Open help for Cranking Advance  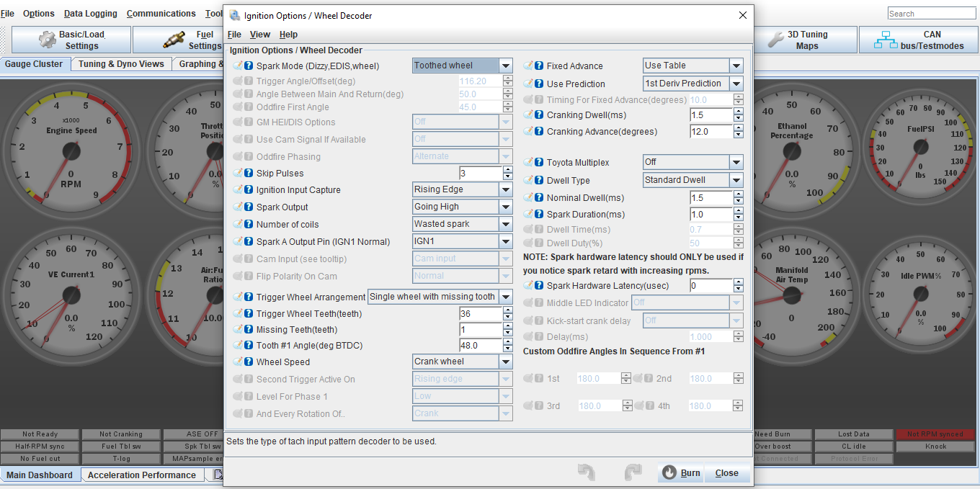click(539, 132)
